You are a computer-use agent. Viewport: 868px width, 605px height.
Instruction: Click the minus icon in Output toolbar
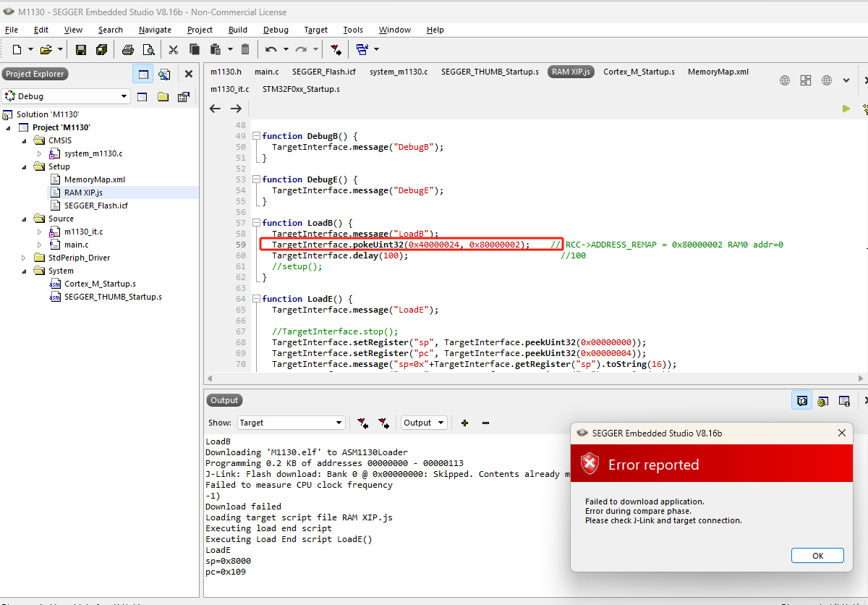point(486,423)
